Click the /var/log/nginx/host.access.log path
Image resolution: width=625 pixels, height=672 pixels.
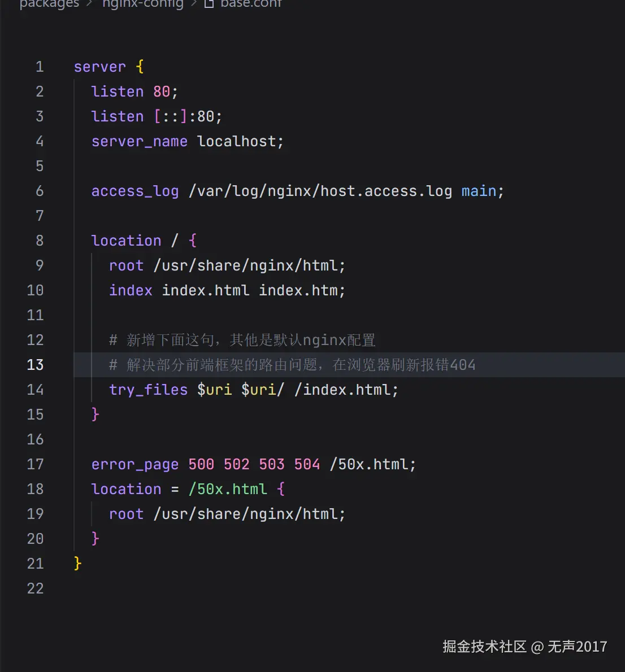[x=320, y=191]
